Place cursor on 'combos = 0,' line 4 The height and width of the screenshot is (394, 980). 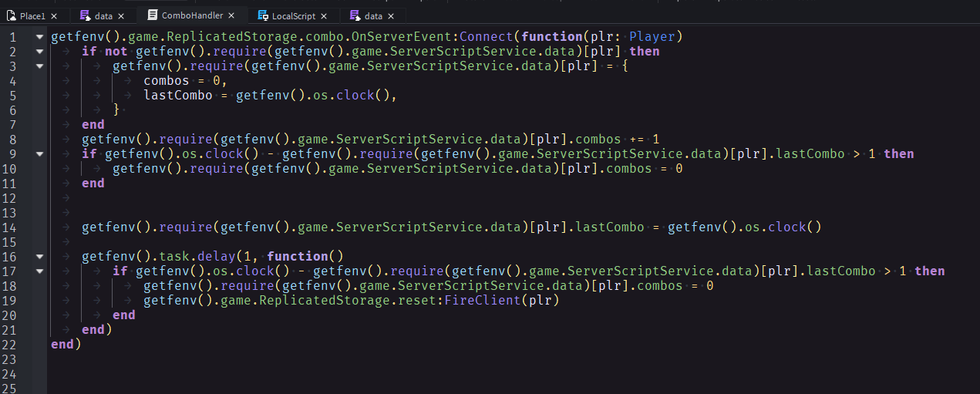click(x=185, y=80)
